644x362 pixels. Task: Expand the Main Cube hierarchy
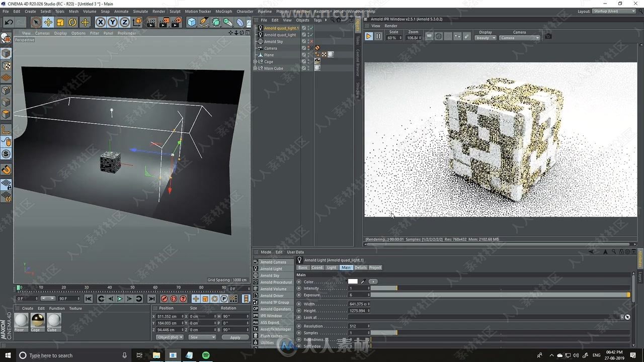click(255, 68)
